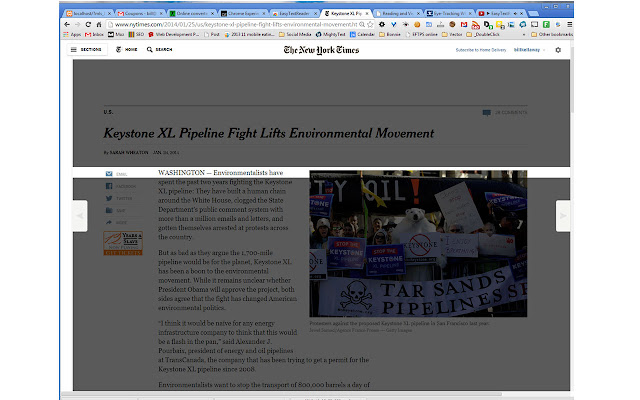This screenshot has height=400, width=640.
Task: Close the Keystone XL tab
Action: 367,13
